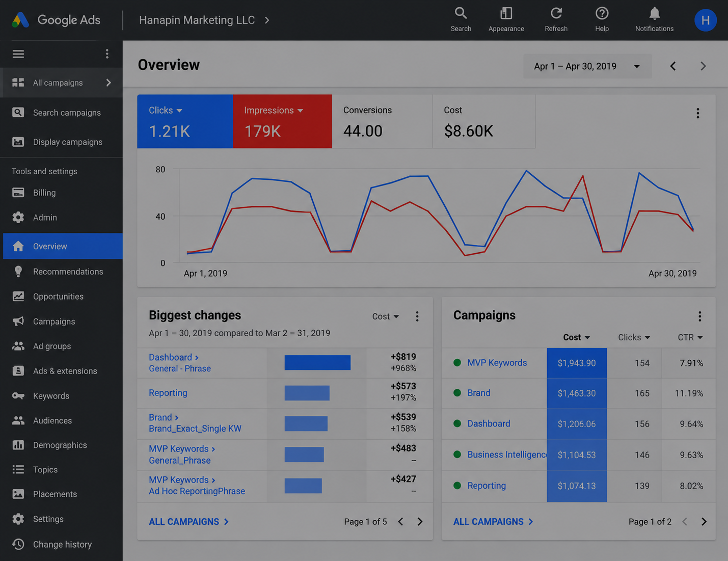Click the Reporting +$573 change bar
728x561 pixels.
click(x=307, y=393)
